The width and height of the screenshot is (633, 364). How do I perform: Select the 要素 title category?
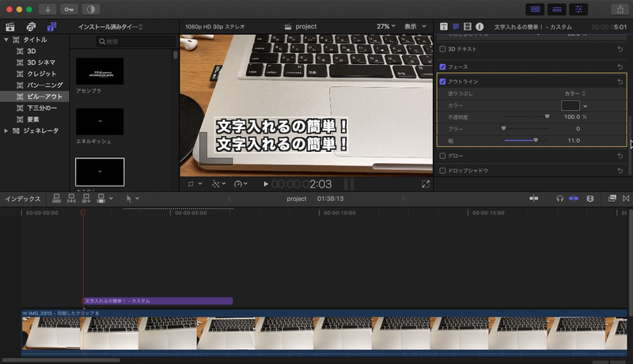(32, 119)
